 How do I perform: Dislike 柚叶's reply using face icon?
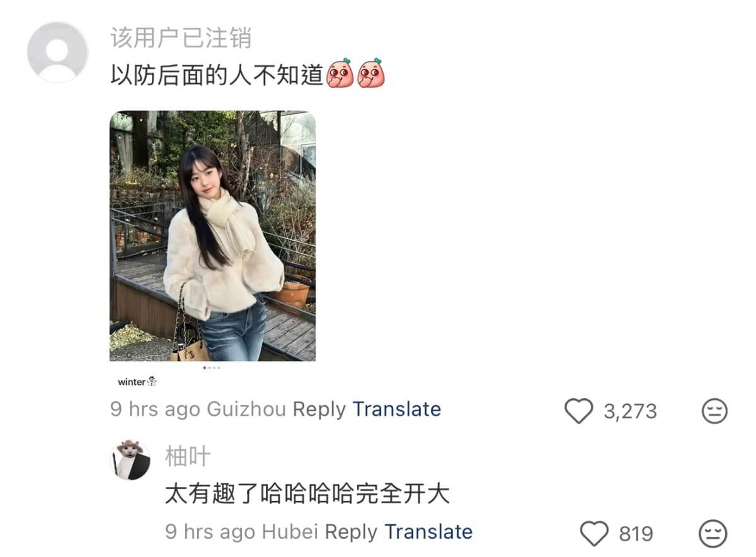click(x=714, y=534)
